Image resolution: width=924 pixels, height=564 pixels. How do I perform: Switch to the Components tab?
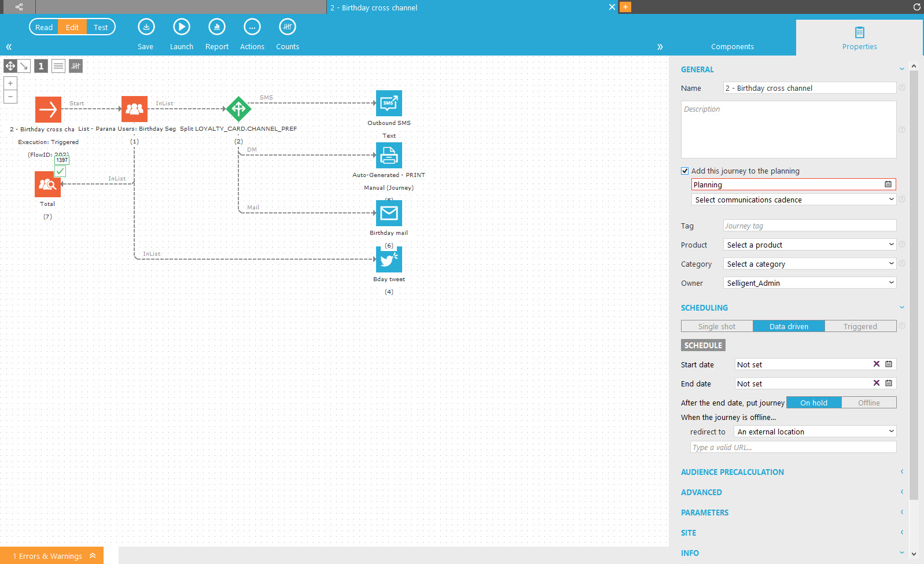(732, 46)
